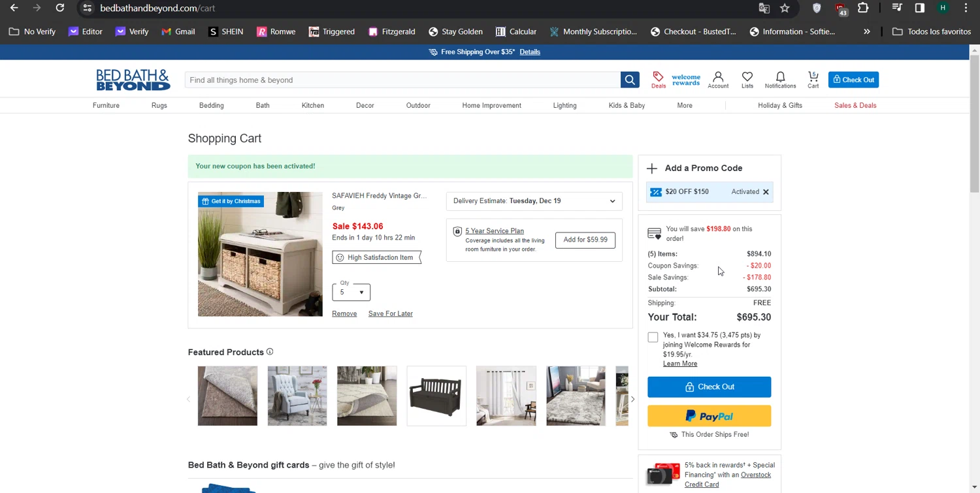Screen dimensions: 980x493
Task: Pay with the PayPal button
Action: [x=709, y=416]
